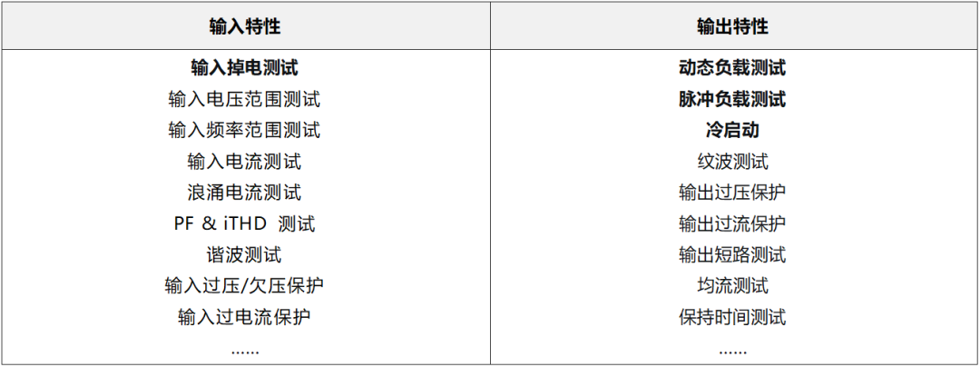Select the 保持时间测试 entry
The image size is (980, 367).
click(x=732, y=317)
